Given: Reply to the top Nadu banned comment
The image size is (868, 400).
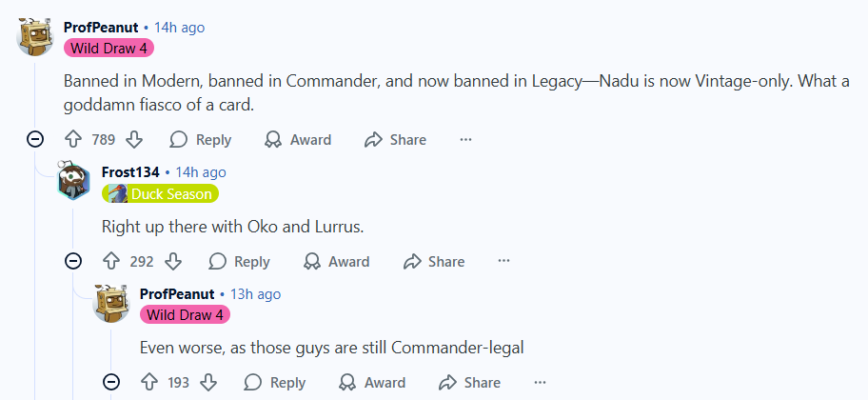Looking at the screenshot, I should click(x=201, y=140).
